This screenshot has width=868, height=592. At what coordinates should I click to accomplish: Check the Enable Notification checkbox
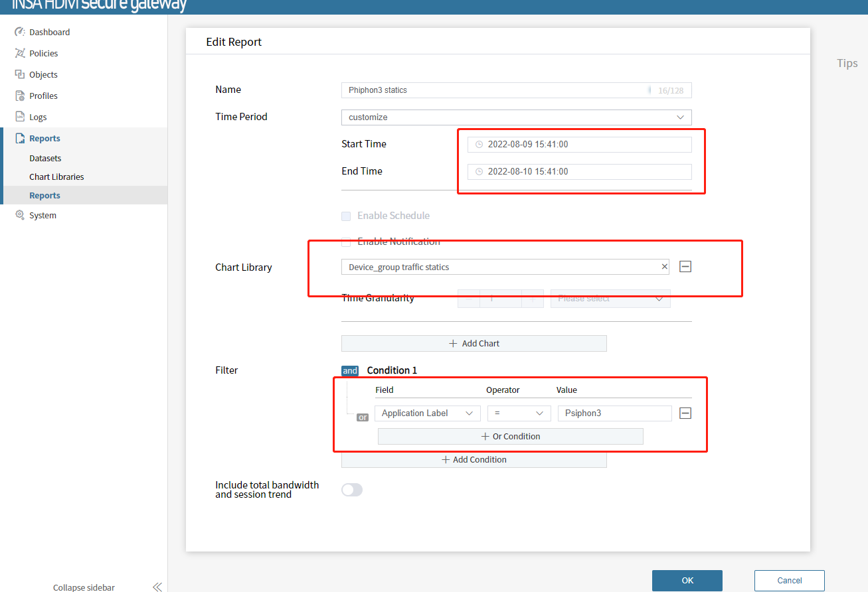pos(346,242)
